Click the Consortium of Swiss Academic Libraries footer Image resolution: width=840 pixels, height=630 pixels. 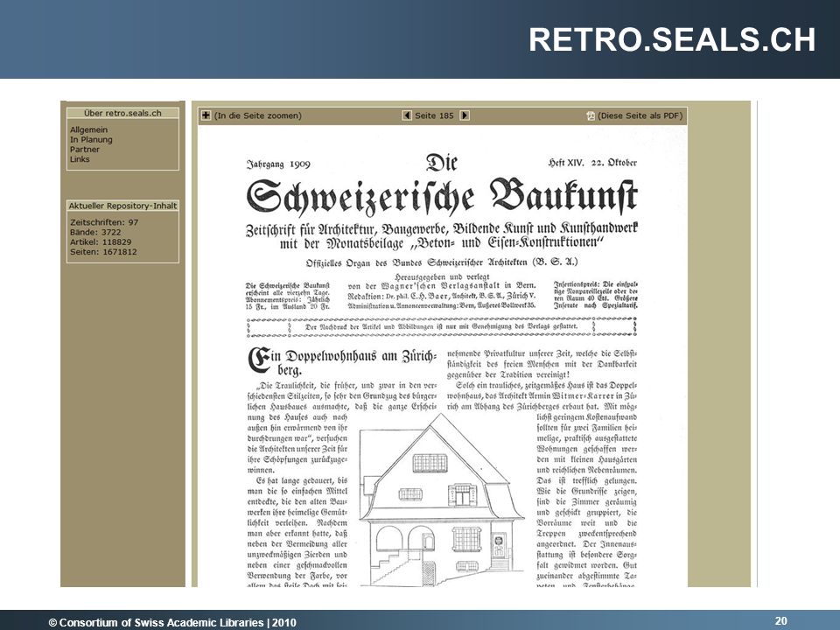coord(172,622)
